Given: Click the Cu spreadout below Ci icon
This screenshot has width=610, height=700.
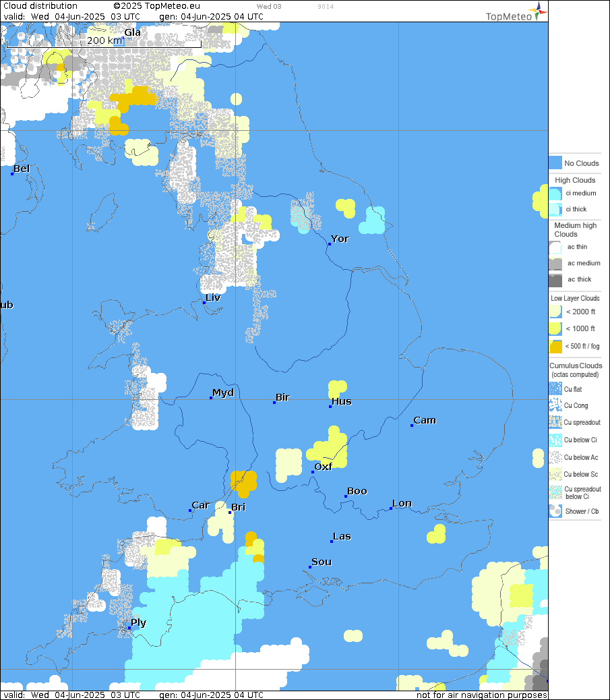Looking at the screenshot, I should click(x=555, y=492).
